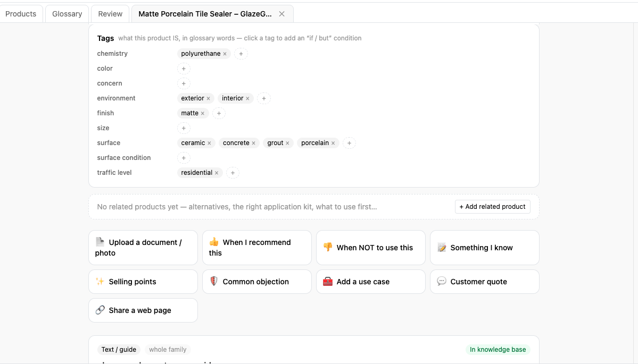Screen dimensions: 638x364
Task: Click the polyurethane tag to add condition
Action: (201, 54)
